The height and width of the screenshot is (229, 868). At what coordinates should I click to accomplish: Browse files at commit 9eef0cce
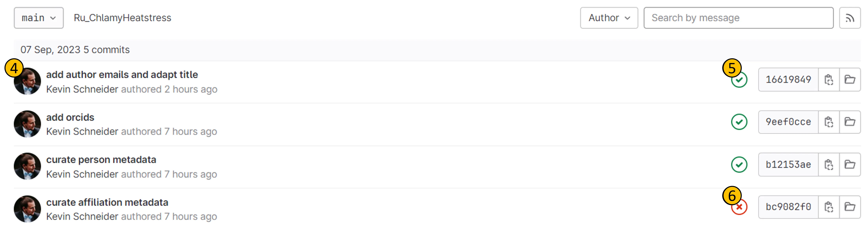pos(849,122)
